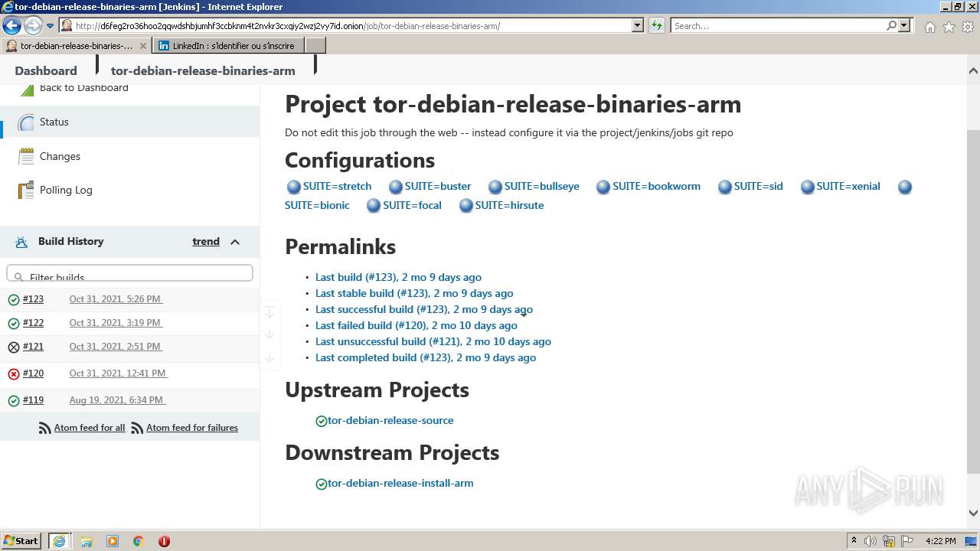Open the browser Tools gear icon
Image resolution: width=980 pixels, height=551 pixels.
pyautogui.click(x=968, y=27)
